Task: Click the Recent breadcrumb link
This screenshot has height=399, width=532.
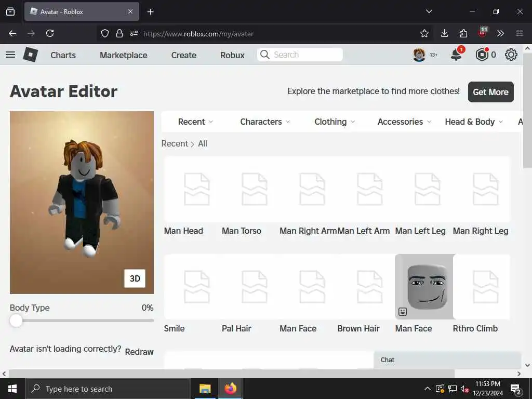Action: [x=175, y=143]
